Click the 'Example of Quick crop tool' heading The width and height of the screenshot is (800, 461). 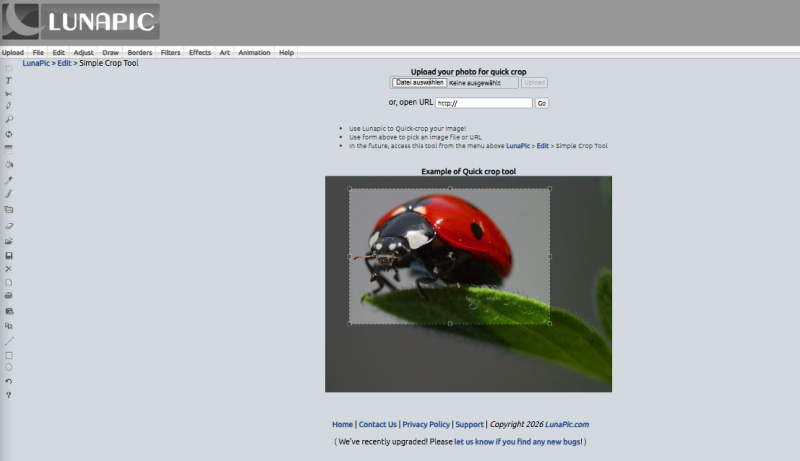coord(468,171)
